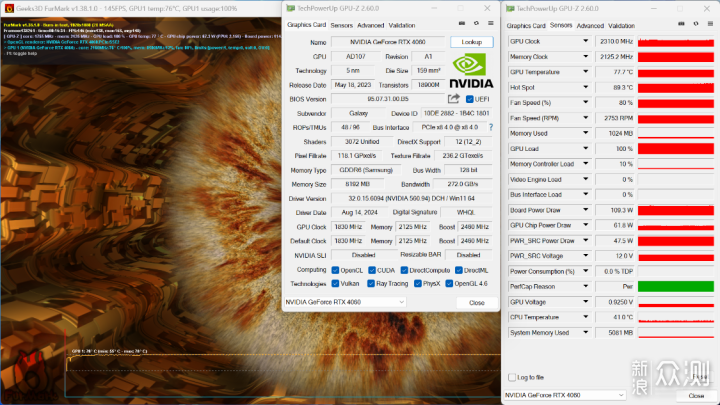Toggle the OpenGL 4.6 checkbox
The image size is (720, 405).
pos(449,283)
